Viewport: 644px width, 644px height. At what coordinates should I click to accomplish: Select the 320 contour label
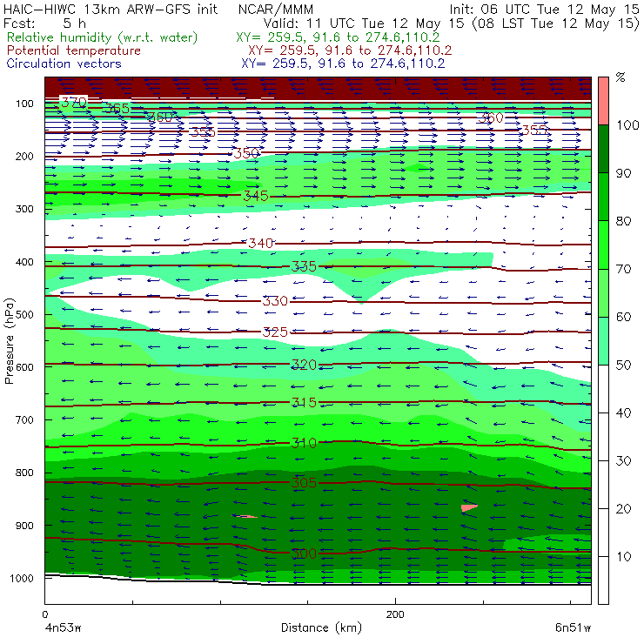click(x=304, y=365)
